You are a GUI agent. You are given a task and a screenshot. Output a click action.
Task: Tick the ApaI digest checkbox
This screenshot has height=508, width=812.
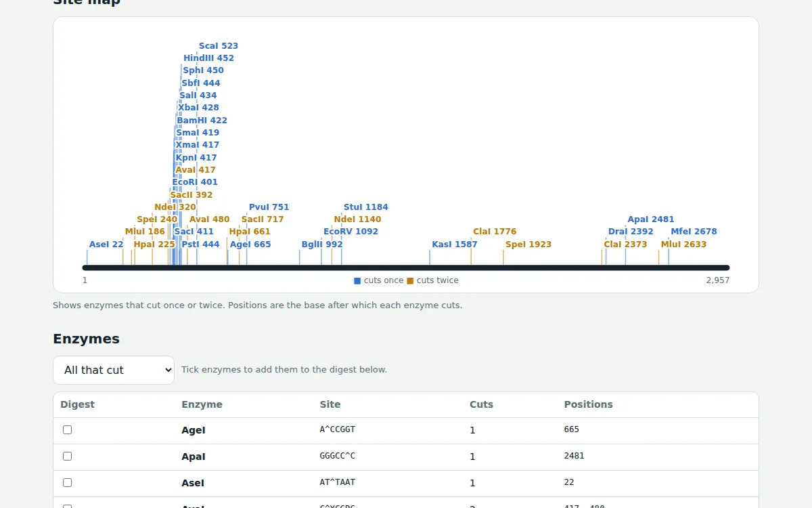coord(67,457)
